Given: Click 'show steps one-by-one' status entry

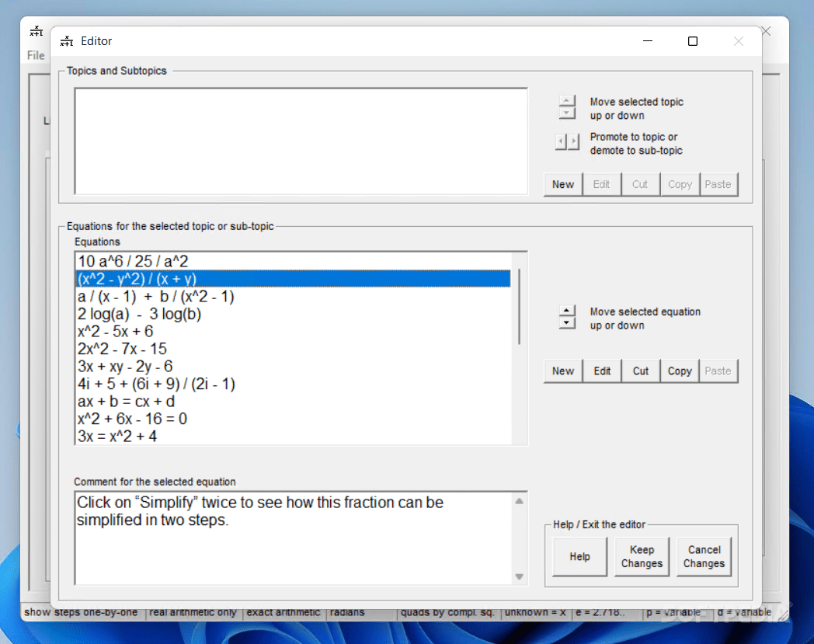Looking at the screenshot, I should click(81, 612).
